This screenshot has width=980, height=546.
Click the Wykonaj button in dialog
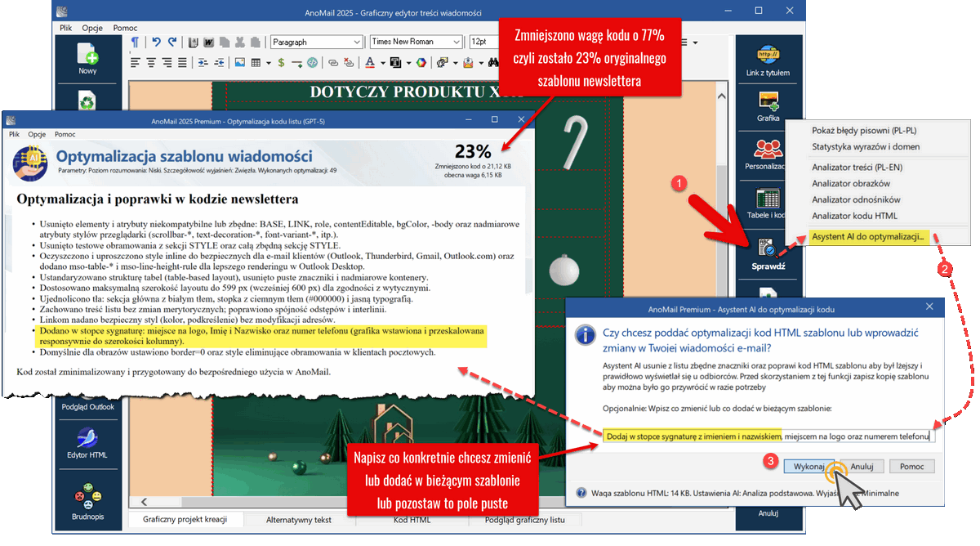809,466
